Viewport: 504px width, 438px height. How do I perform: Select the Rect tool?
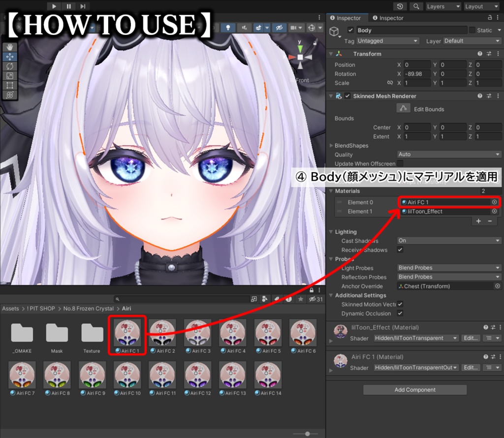point(10,85)
